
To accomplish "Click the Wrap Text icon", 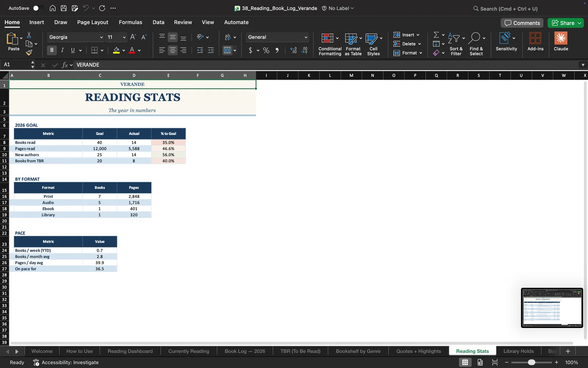I will click(x=228, y=37).
